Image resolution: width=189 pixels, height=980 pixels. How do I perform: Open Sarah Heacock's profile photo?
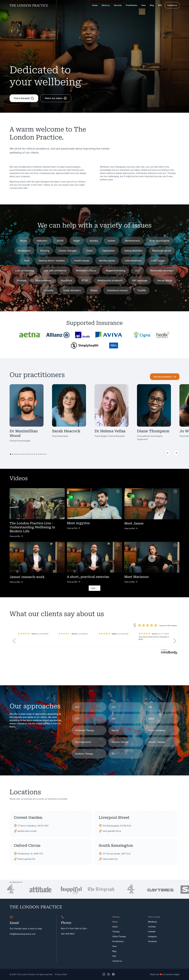[69, 405]
